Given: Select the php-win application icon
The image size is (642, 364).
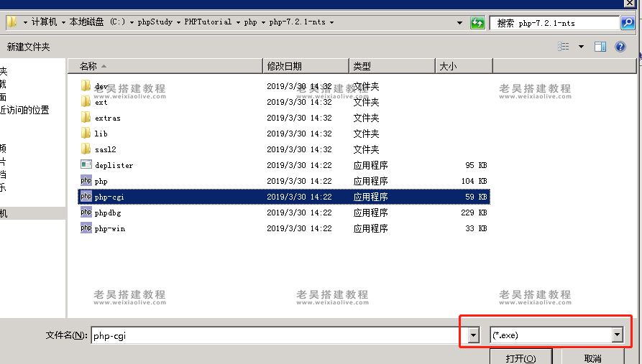Looking at the screenshot, I should pyautogui.click(x=86, y=228).
